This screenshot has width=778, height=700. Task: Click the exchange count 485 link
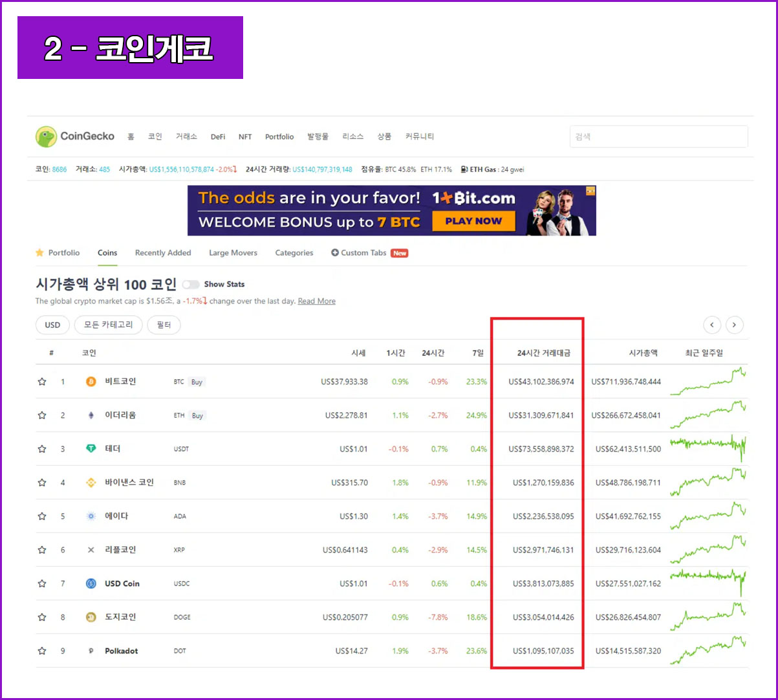coord(104,170)
